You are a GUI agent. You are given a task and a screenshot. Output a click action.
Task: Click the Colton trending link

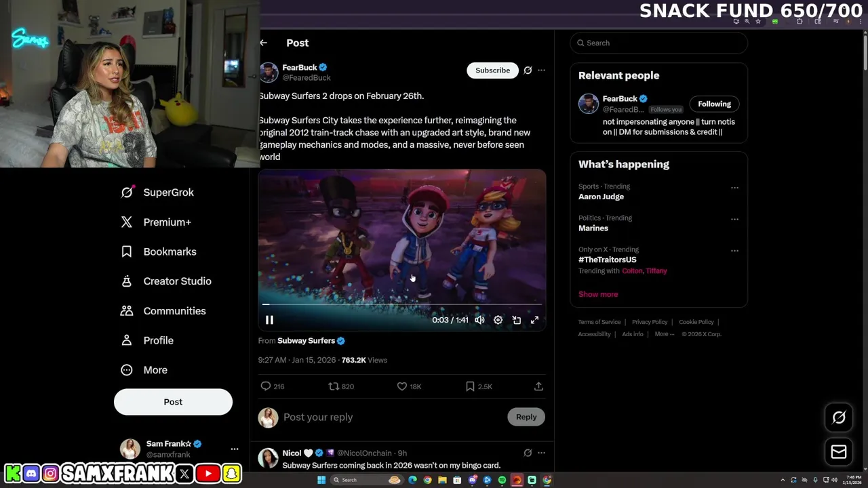tap(632, 271)
